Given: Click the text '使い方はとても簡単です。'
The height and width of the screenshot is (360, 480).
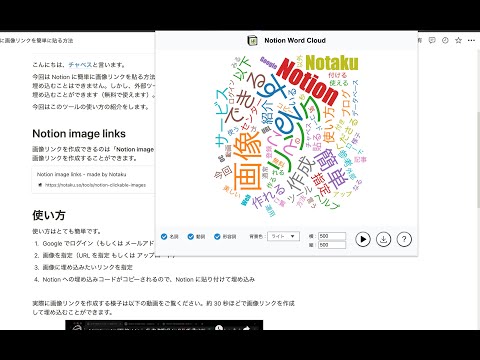Looking at the screenshot, I should (67, 231).
